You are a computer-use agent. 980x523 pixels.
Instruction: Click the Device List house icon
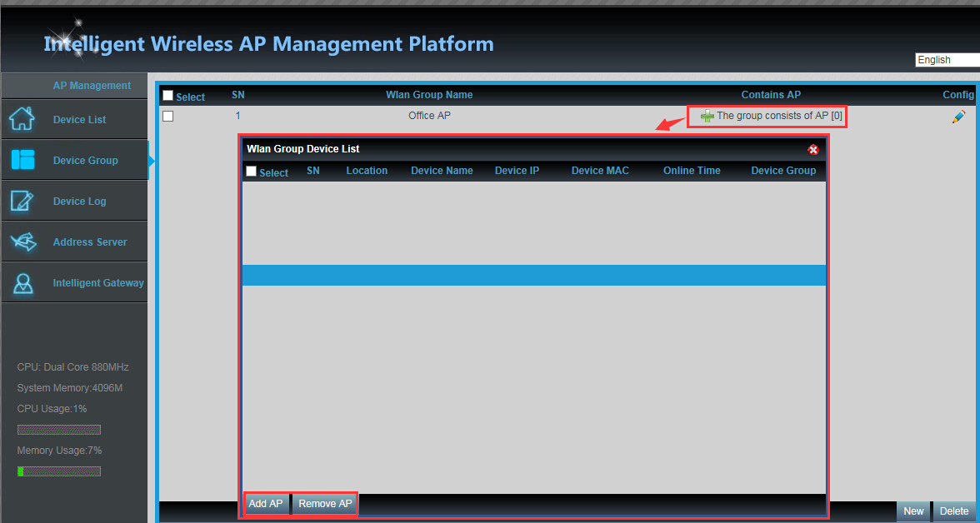pyautogui.click(x=22, y=119)
